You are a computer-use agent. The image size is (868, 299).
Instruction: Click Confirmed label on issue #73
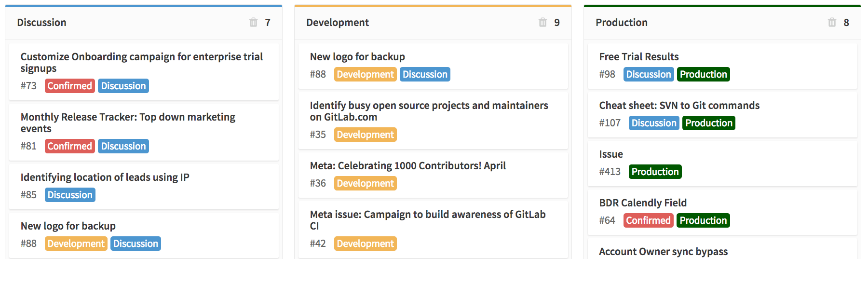(x=69, y=86)
